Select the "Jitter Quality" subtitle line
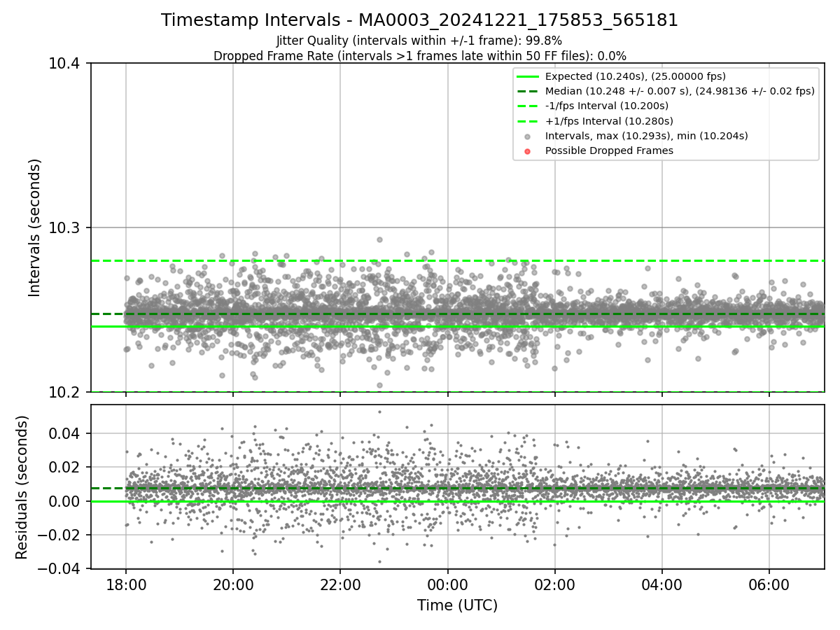The height and width of the screenshot is (630, 840). (419, 41)
